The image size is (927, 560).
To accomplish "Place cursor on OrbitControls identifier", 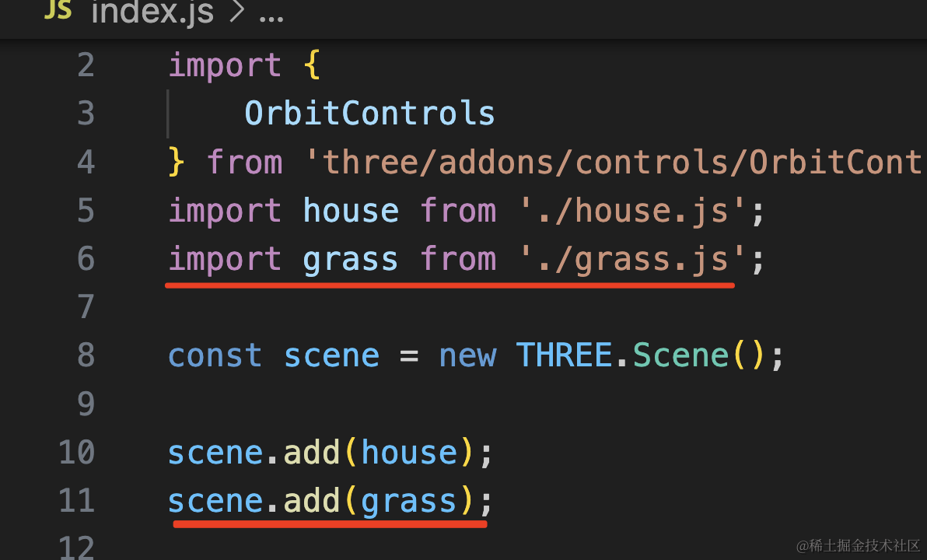I will coord(369,113).
